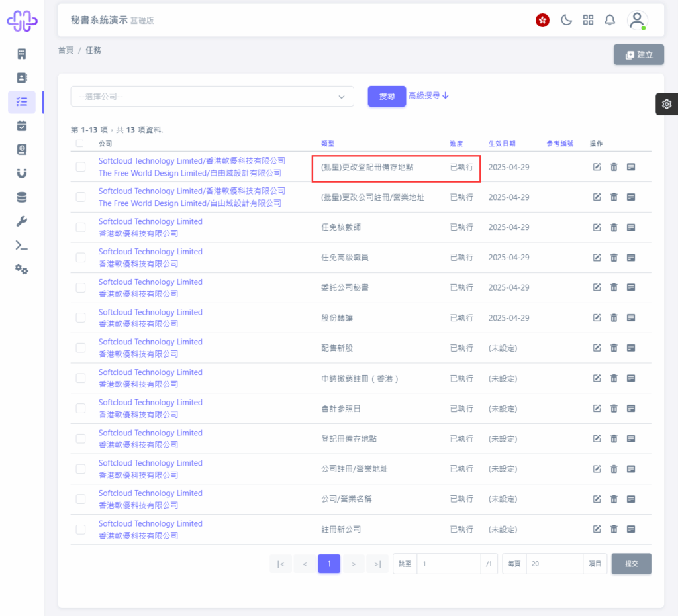
Task: Go to next page button
Action: click(x=354, y=564)
